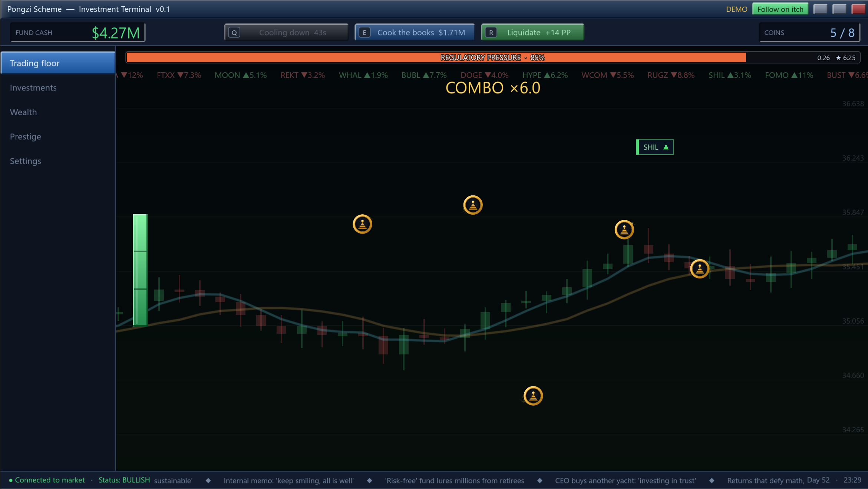Grab the gold coin near the chart peak
Viewport: 868px width, 489px height.
(x=624, y=230)
